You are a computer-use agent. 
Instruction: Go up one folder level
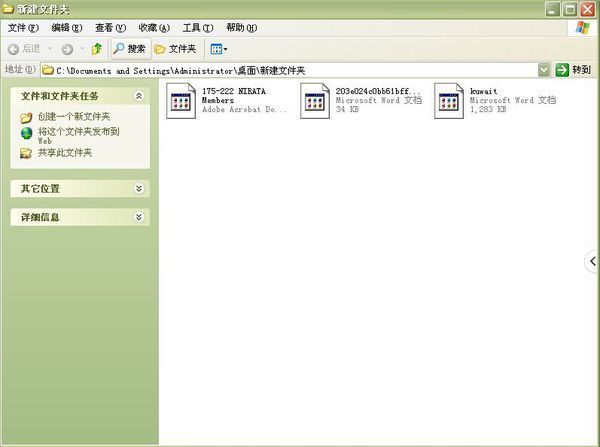pos(97,49)
